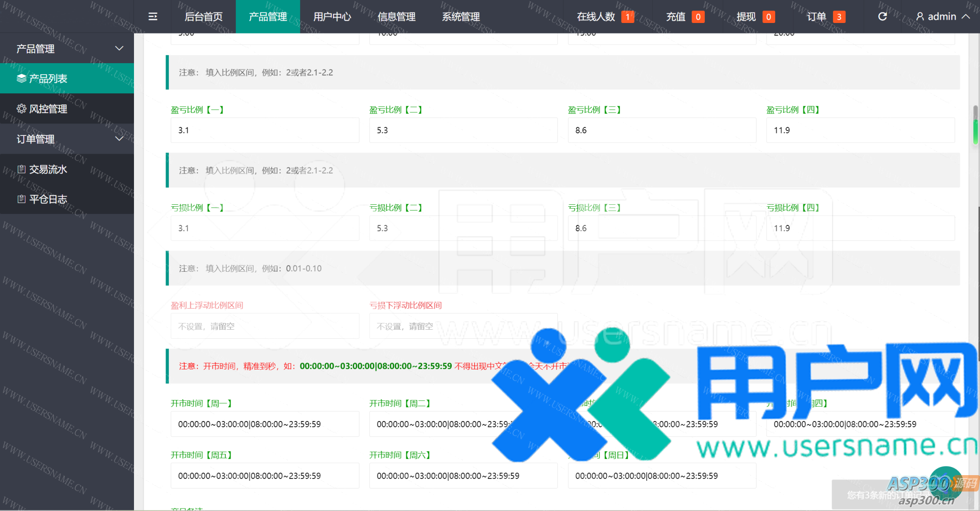Switch to the 用户中心 tab

coord(332,17)
